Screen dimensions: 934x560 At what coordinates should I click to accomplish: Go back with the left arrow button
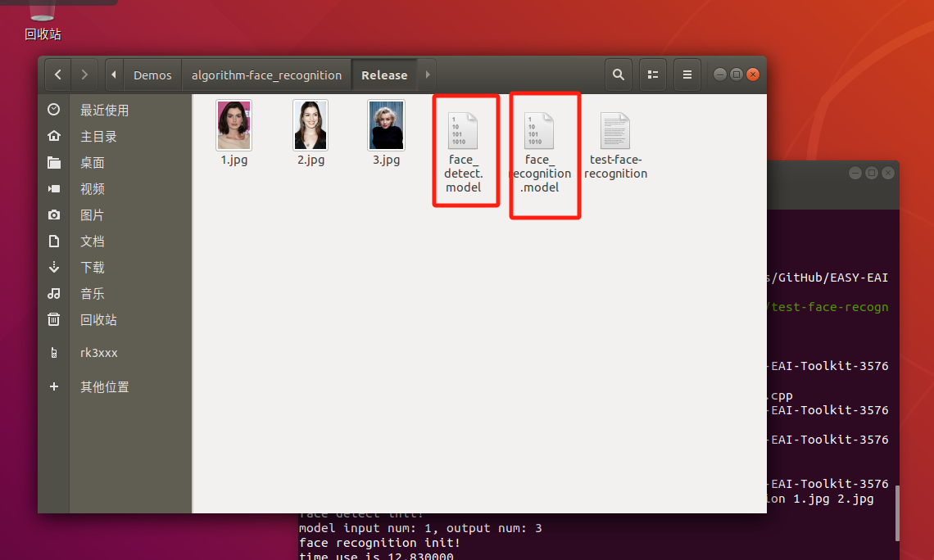pyautogui.click(x=57, y=75)
